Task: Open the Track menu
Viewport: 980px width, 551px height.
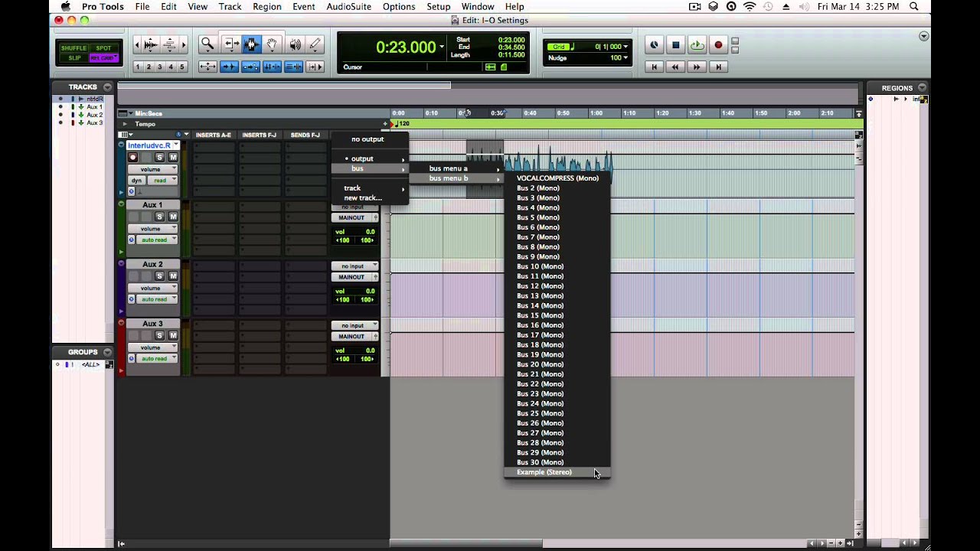Action: tap(230, 7)
